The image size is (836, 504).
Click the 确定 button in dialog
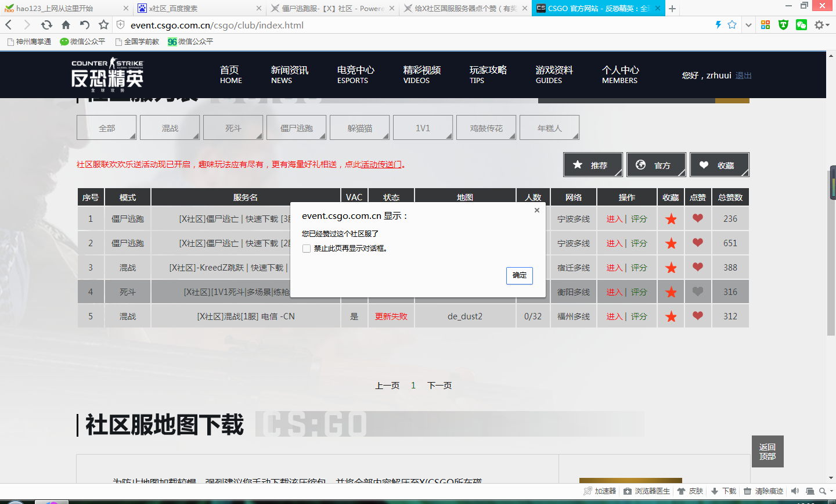point(519,275)
